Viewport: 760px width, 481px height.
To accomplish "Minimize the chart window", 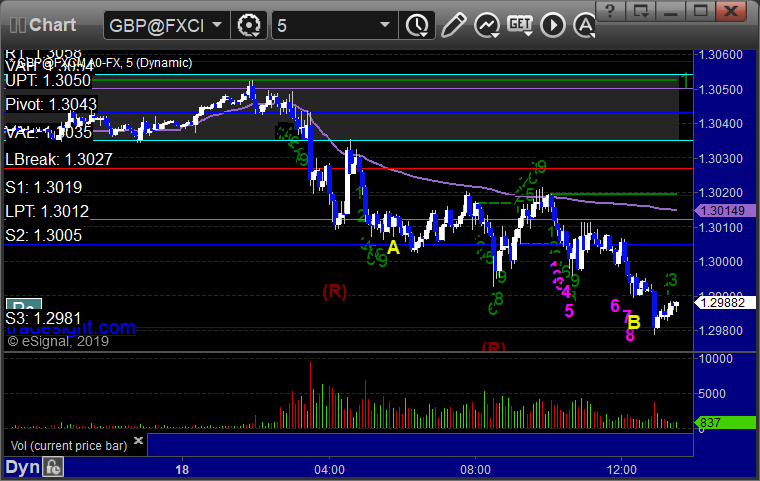I will tap(670, 11).
